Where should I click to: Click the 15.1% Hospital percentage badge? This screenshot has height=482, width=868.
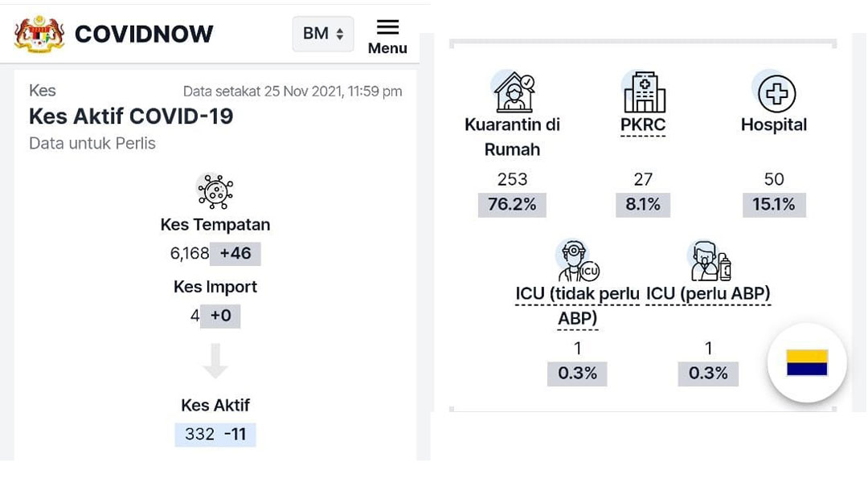click(x=774, y=205)
